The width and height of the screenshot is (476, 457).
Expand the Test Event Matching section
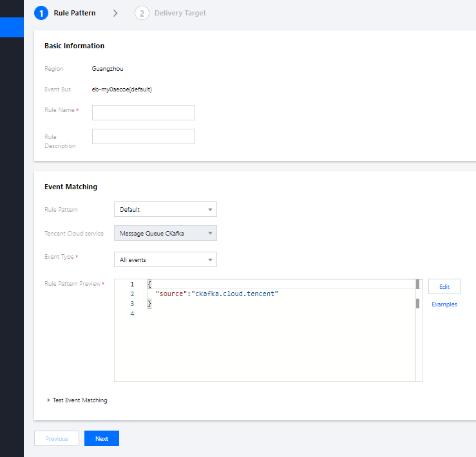coord(77,400)
